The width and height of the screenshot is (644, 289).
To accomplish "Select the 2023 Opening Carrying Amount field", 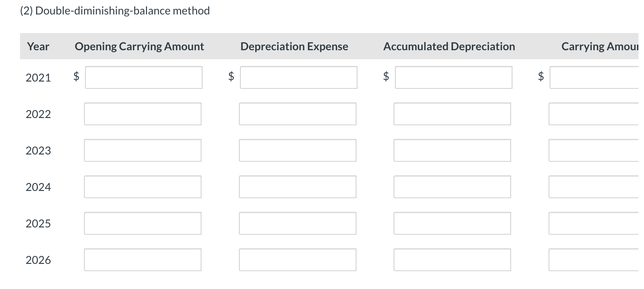I will (143, 150).
